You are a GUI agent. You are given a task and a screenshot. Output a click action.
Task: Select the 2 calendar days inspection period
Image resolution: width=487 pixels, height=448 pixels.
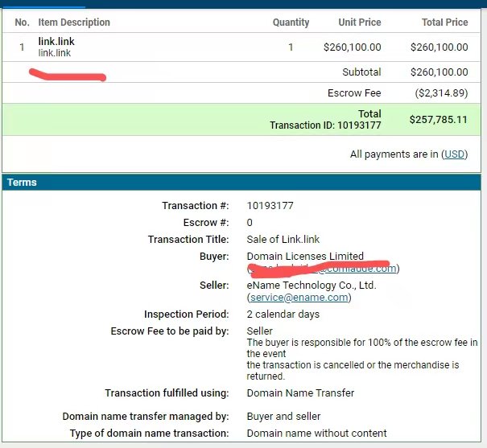283,314
